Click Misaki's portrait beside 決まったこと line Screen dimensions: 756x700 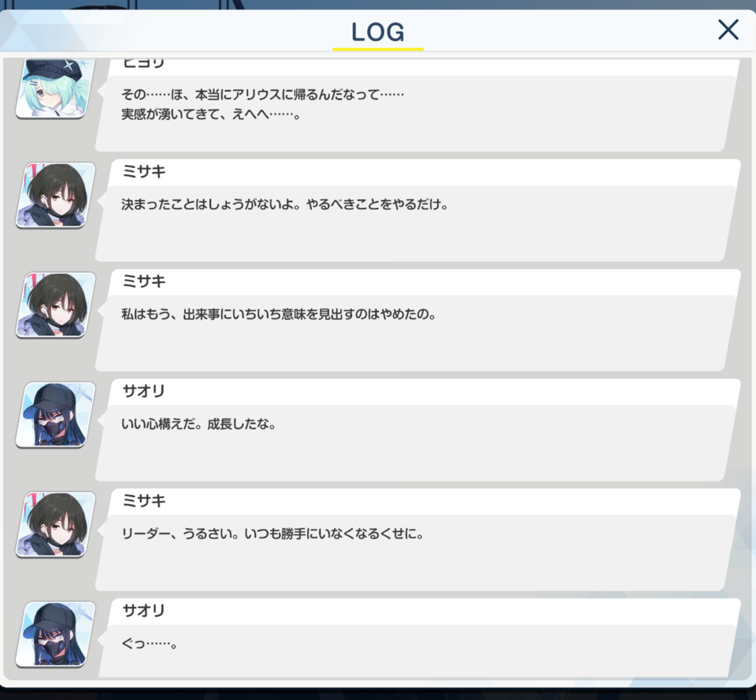(x=55, y=195)
